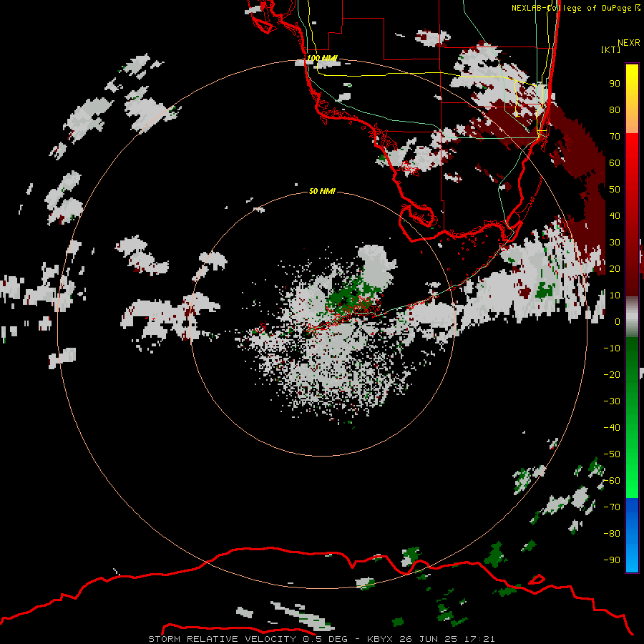Select the -60 value on the velocity scale
Viewport: 644px width, 644px height.
point(612,481)
